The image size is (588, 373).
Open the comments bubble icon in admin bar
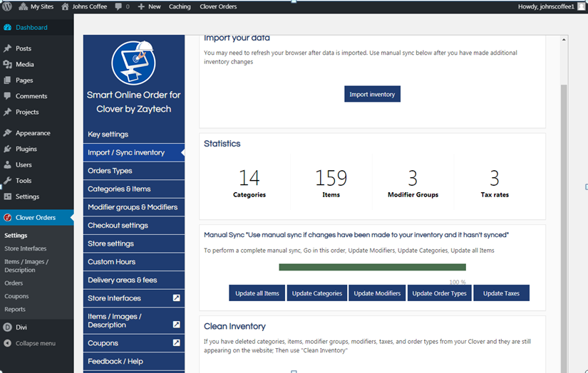[118, 6]
